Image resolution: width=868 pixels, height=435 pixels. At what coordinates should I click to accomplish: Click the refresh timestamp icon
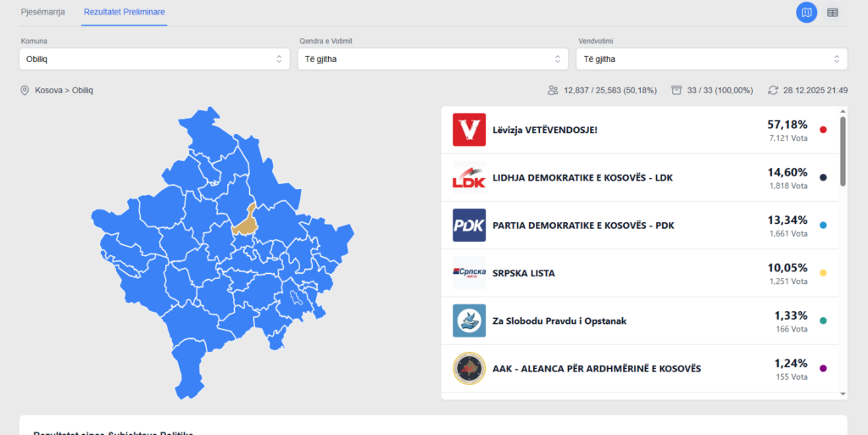click(773, 90)
